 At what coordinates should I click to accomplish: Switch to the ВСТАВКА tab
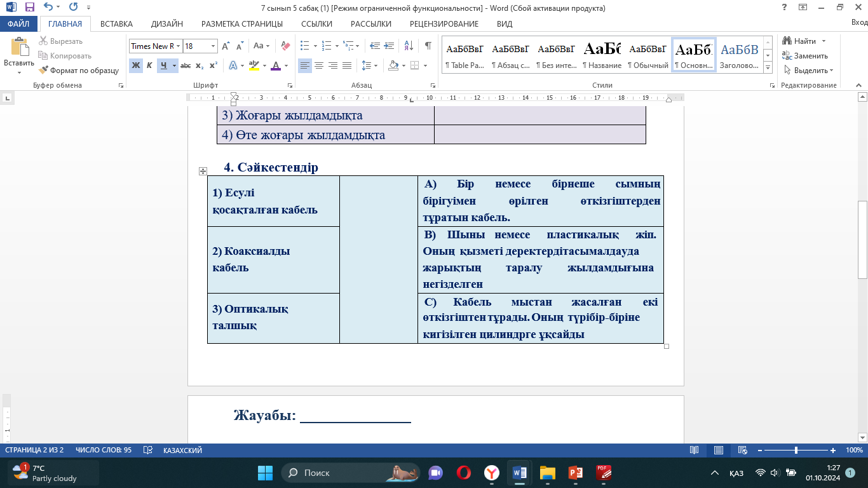pyautogui.click(x=116, y=24)
